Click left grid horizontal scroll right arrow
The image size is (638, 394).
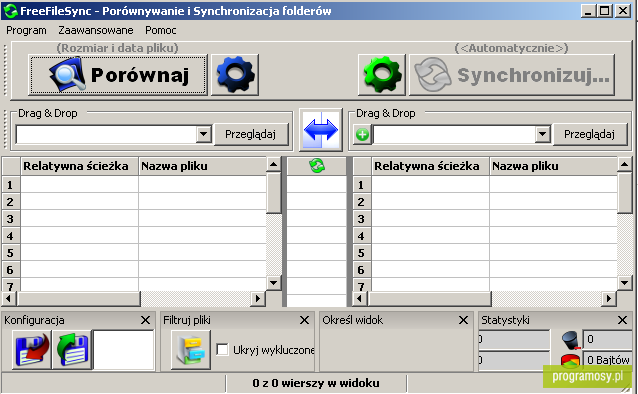point(258,298)
